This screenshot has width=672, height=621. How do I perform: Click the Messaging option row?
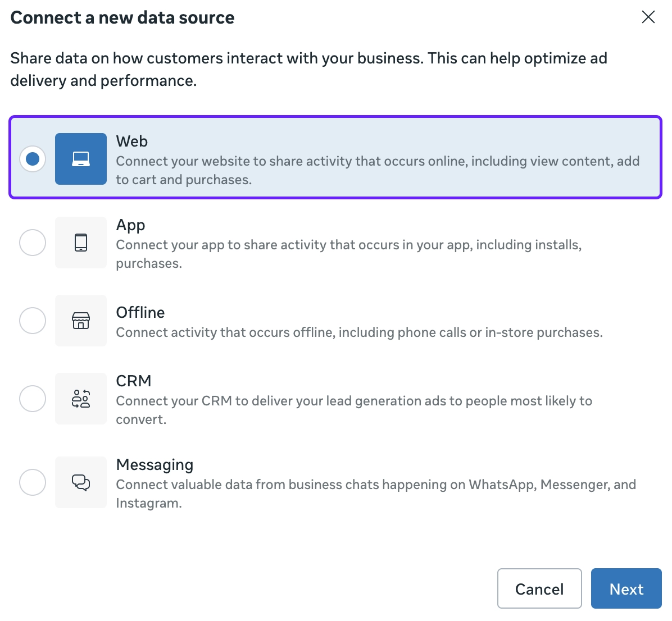[335, 482]
